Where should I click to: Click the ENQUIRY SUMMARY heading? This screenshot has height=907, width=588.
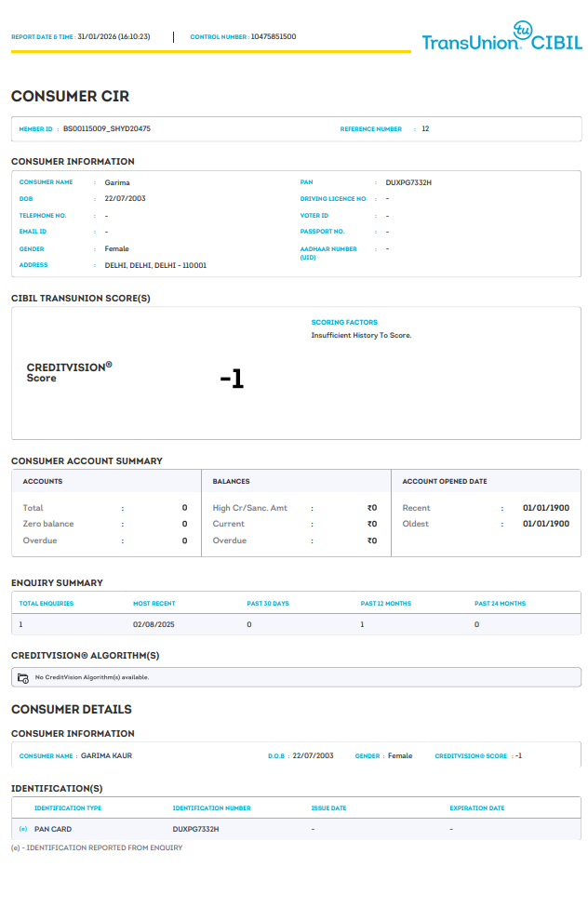click(57, 583)
